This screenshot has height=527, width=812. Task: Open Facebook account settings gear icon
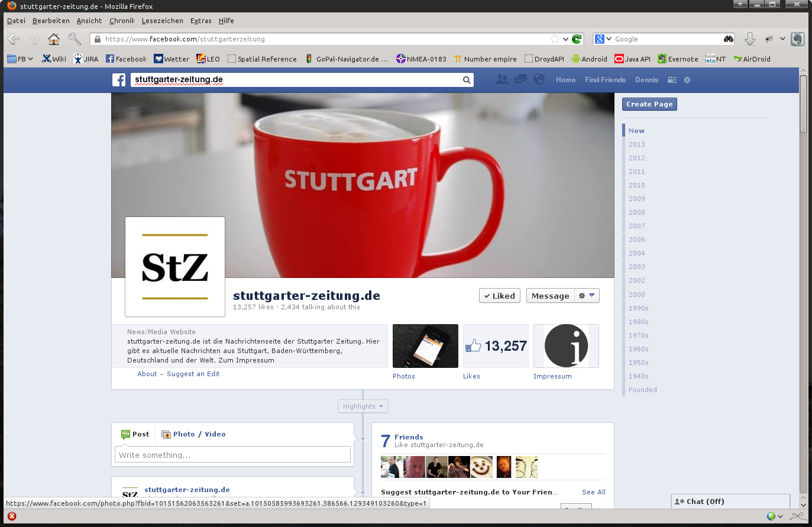click(x=687, y=80)
